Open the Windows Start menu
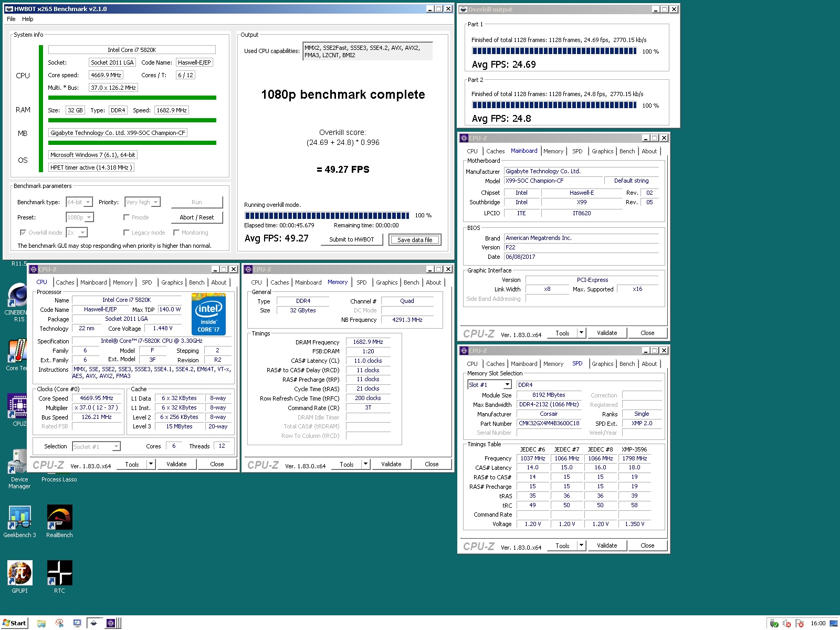Image resolution: width=840 pixels, height=630 pixels. (x=14, y=623)
